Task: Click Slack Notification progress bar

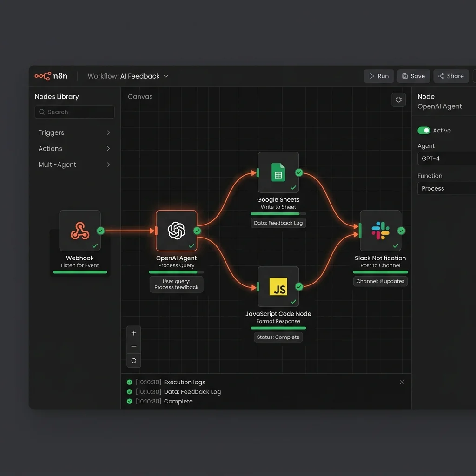Action: coord(380,272)
